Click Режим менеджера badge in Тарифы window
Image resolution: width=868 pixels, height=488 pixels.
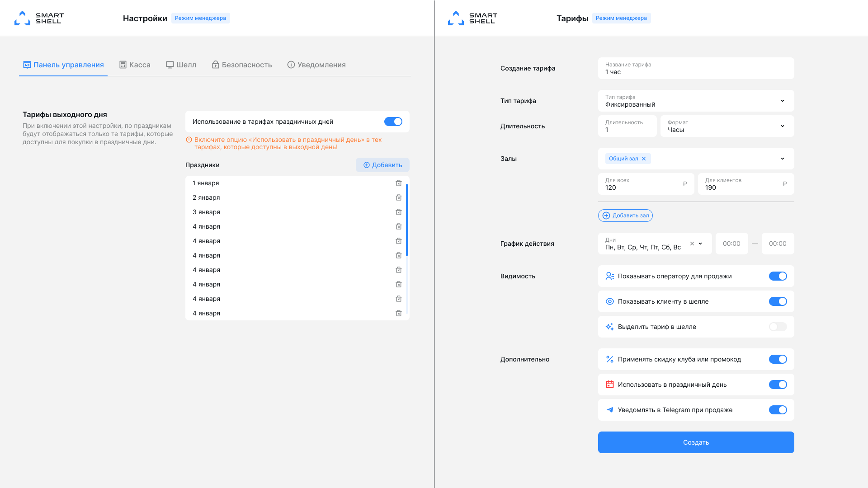click(621, 18)
